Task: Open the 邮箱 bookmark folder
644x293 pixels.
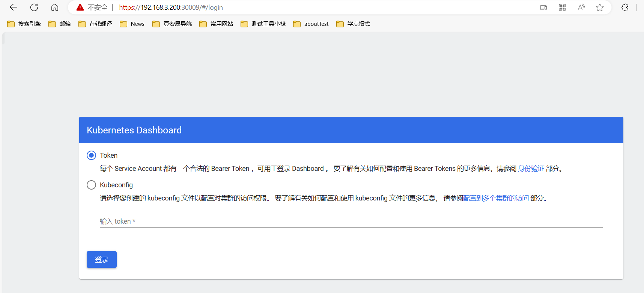Action: point(60,24)
